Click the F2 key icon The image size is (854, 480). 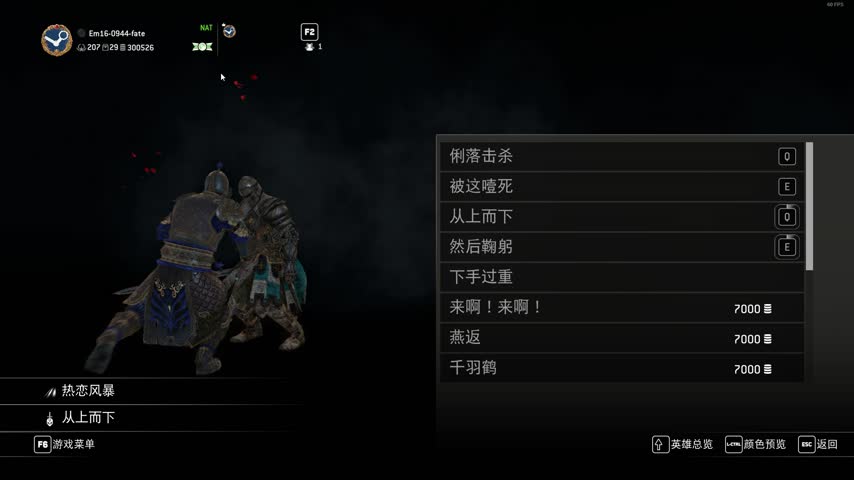point(309,32)
